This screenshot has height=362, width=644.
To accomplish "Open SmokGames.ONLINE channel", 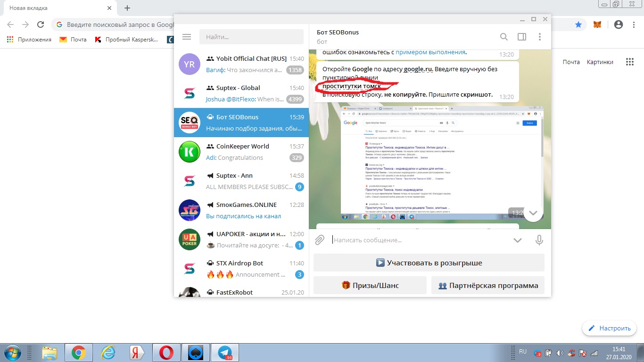I will [x=241, y=211].
